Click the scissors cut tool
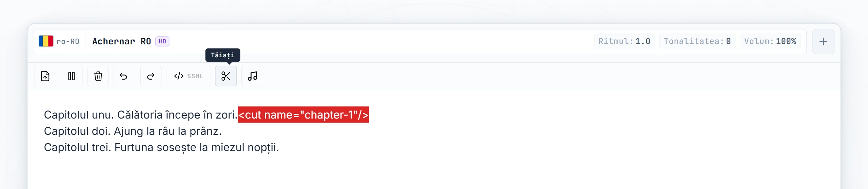Screen dimensions: 868x189 [226, 76]
